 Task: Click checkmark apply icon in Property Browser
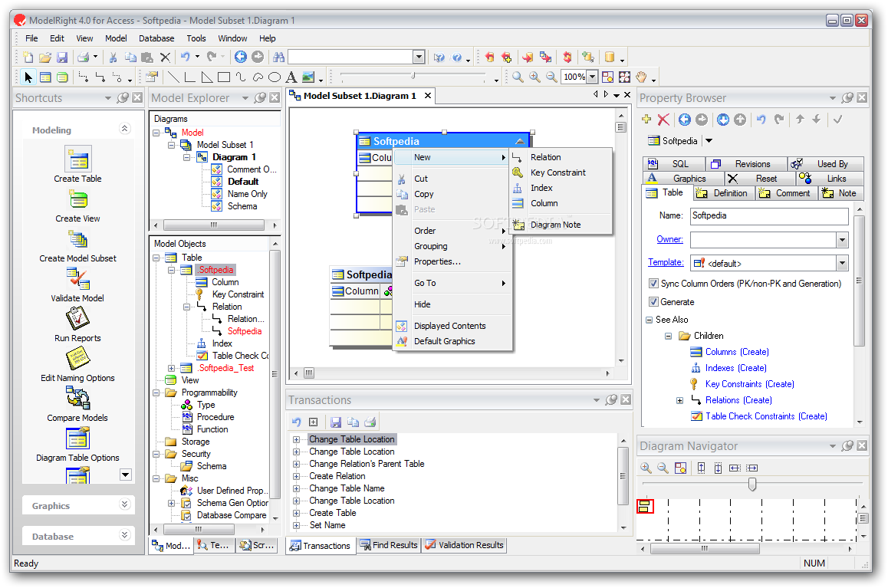(x=838, y=119)
